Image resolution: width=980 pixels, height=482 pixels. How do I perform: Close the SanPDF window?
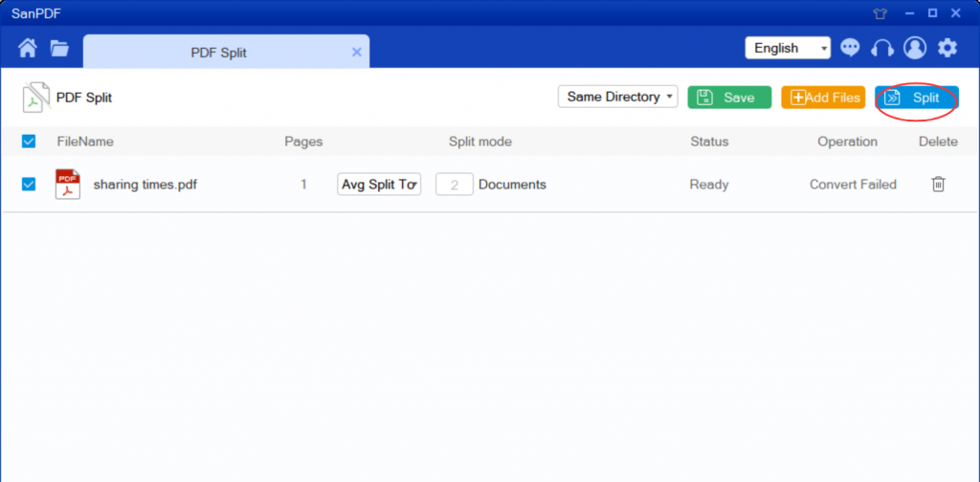[x=956, y=13]
